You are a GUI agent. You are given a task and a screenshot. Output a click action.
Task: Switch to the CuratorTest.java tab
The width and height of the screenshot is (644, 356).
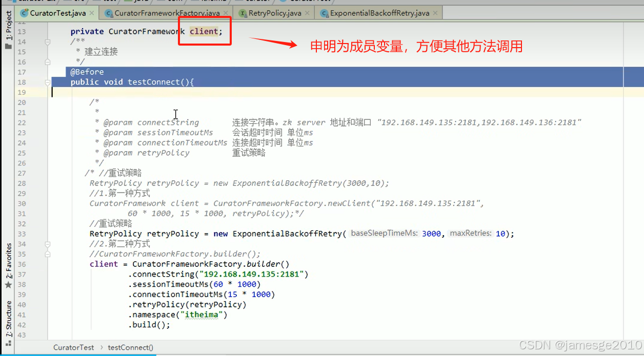[x=57, y=13]
